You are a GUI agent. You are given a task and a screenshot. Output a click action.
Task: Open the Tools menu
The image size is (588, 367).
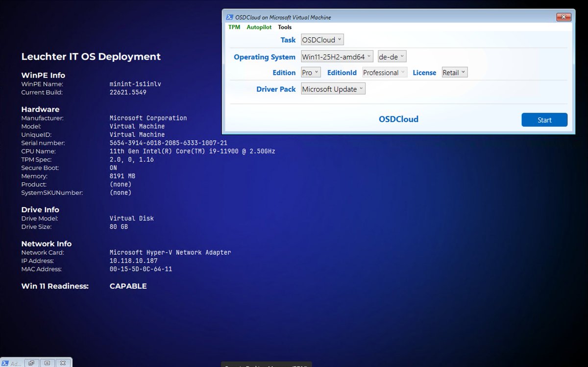[285, 27]
